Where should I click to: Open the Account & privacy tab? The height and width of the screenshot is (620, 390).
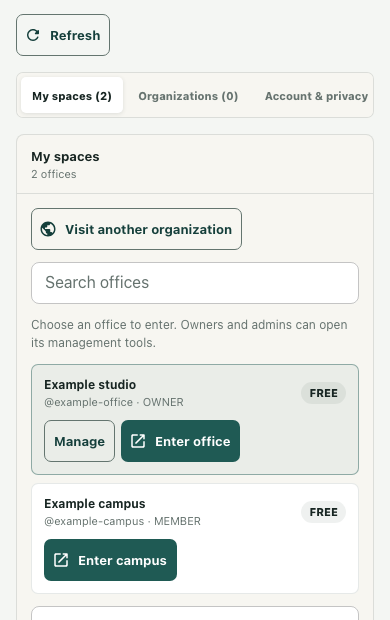point(316,96)
